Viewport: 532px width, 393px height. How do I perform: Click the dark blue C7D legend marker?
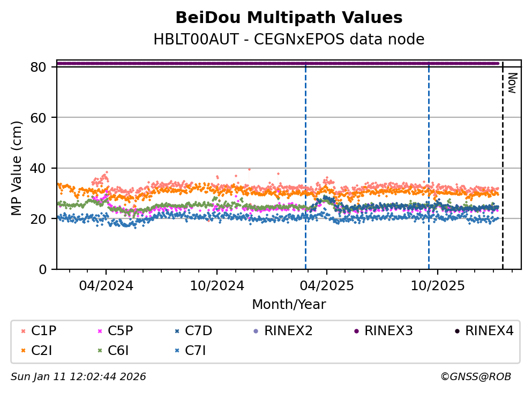[177, 331]
